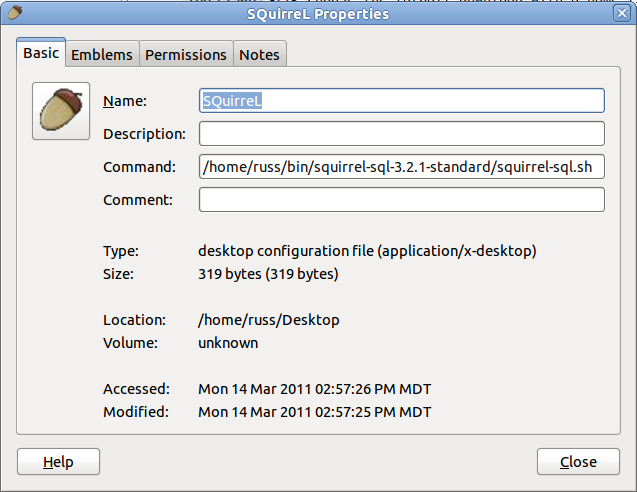637x492 pixels.
Task: Click the Name label
Action: 125,101
